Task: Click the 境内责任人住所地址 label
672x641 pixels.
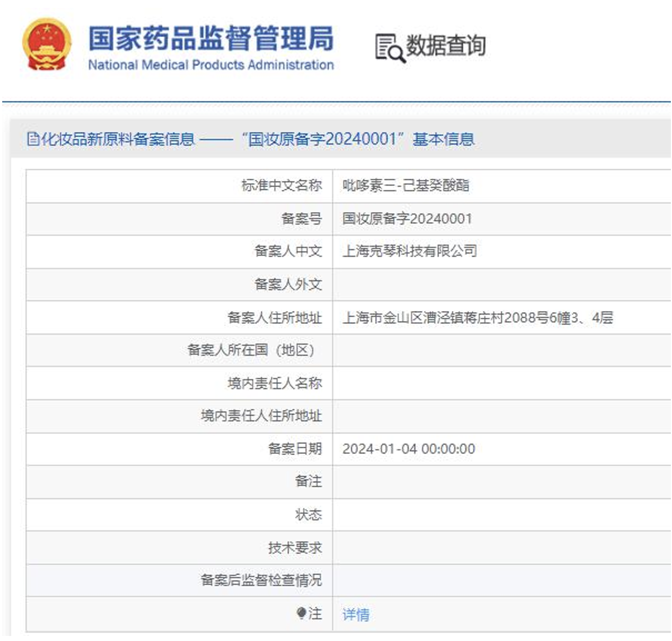Action: click(261, 416)
